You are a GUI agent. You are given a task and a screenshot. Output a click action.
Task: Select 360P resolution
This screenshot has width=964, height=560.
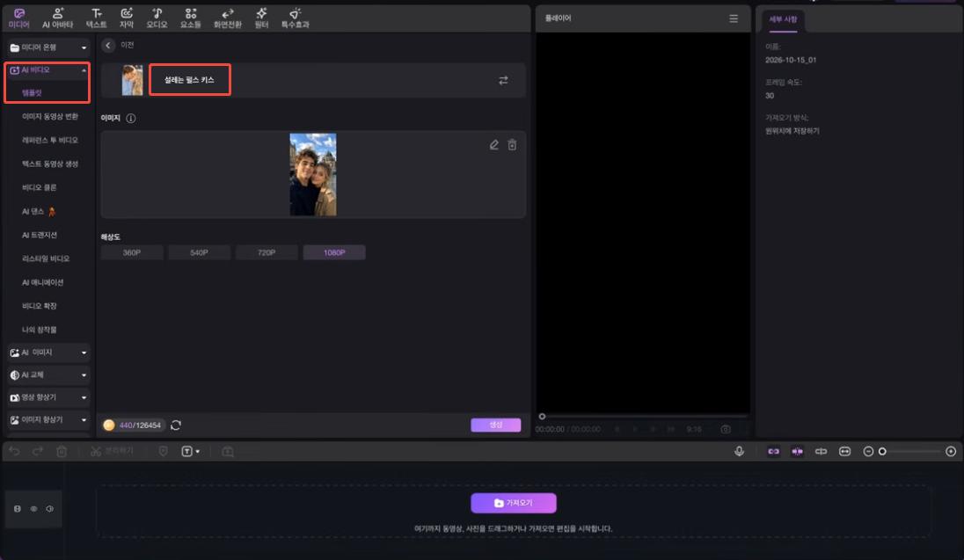[x=132, y=252]
